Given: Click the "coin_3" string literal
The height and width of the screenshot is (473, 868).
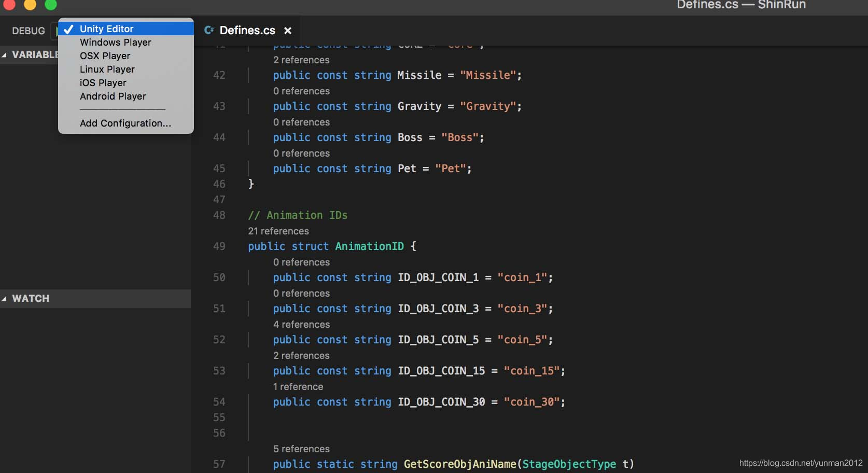Looking at the screenshot, I should 522,309.
